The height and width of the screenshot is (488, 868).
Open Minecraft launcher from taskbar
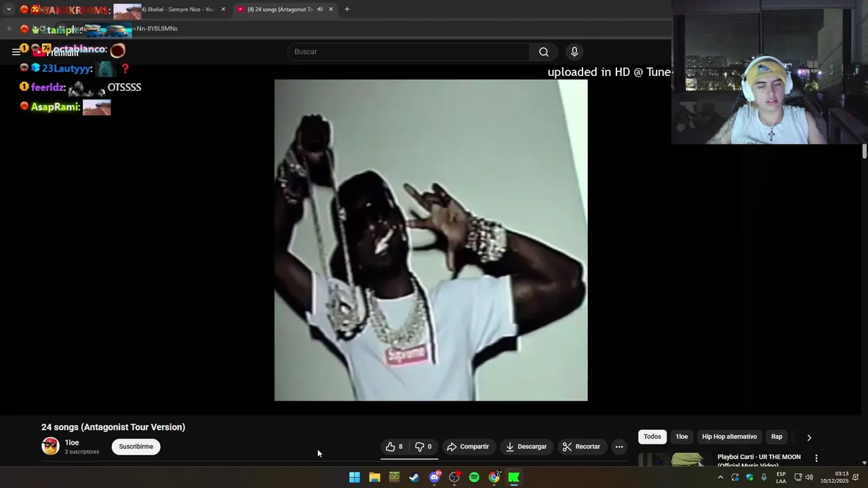pos(395,477)
